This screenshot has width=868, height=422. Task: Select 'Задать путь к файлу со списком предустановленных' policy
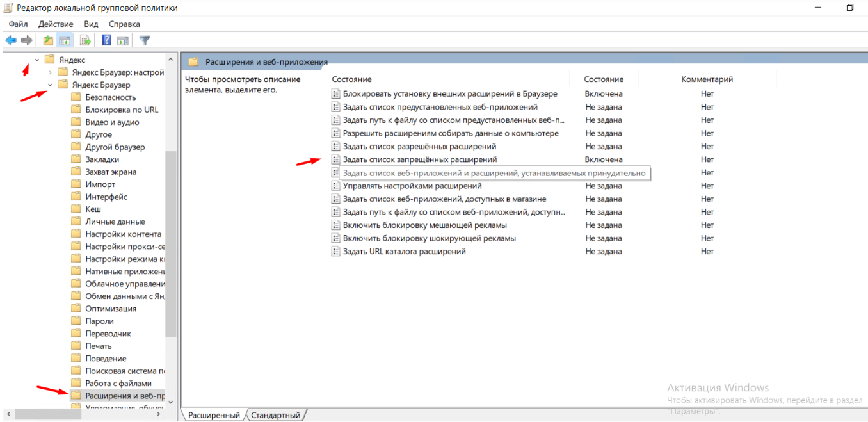(454, 120)
